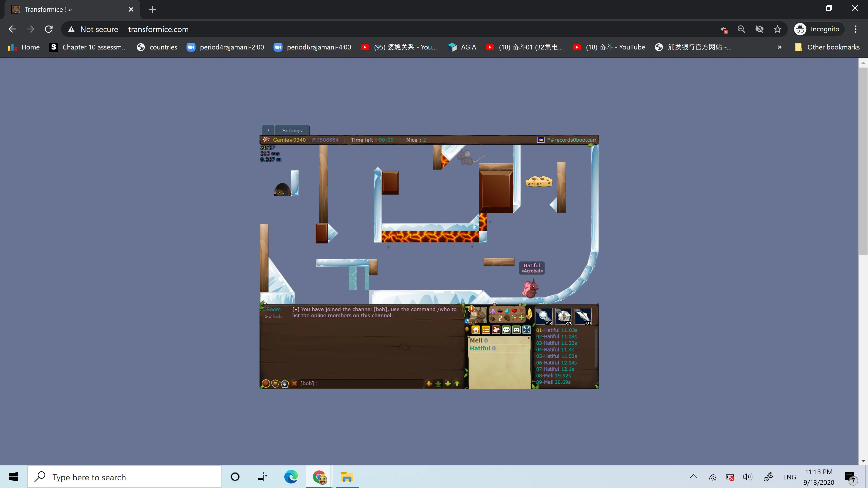Click the cheese in the game map
This screenshot has width=868, height=488.
point(539,181)
